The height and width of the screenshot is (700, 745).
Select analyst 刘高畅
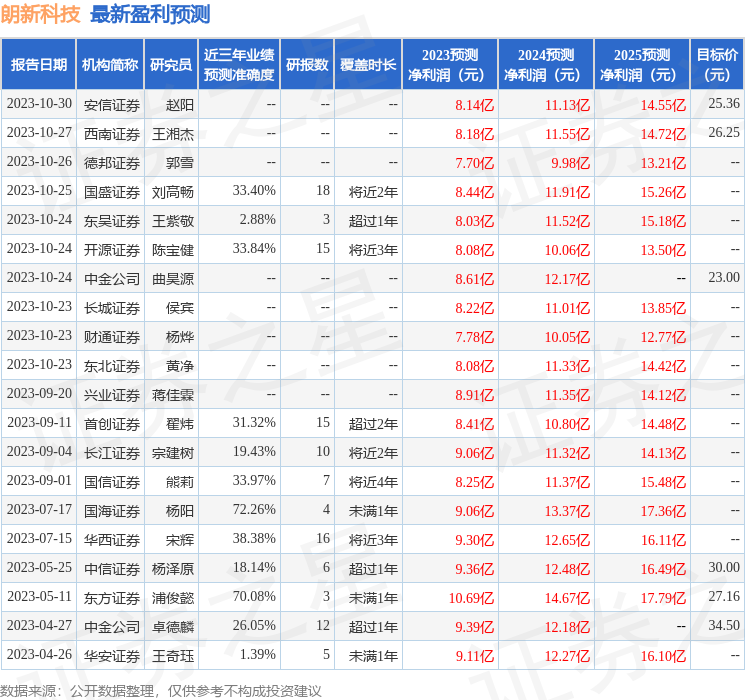click(x=173, y=192)
